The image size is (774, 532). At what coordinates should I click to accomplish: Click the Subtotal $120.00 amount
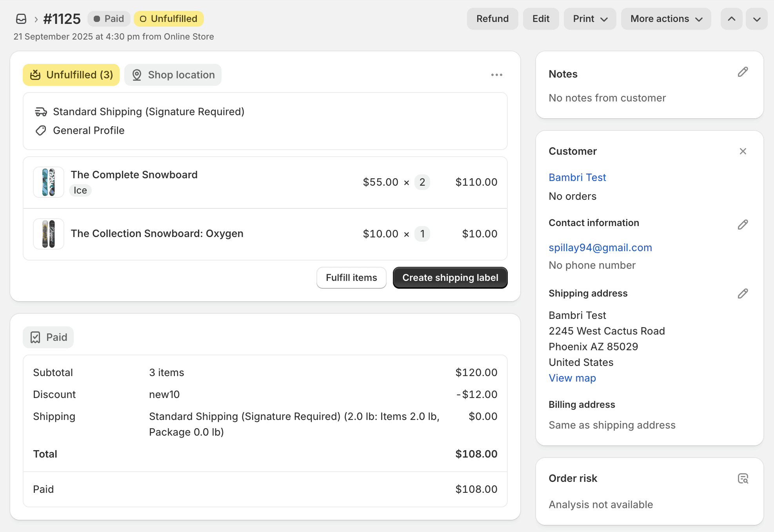(476, 373)
